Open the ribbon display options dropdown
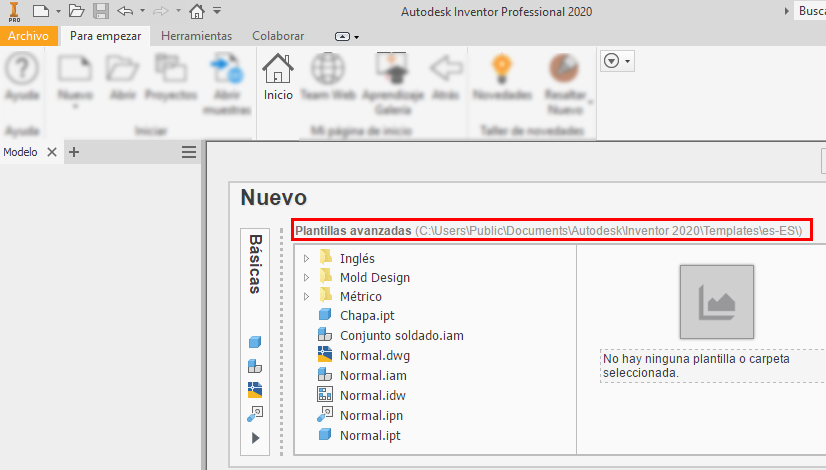This screenshot has width=826, height=470. point(347,36)
